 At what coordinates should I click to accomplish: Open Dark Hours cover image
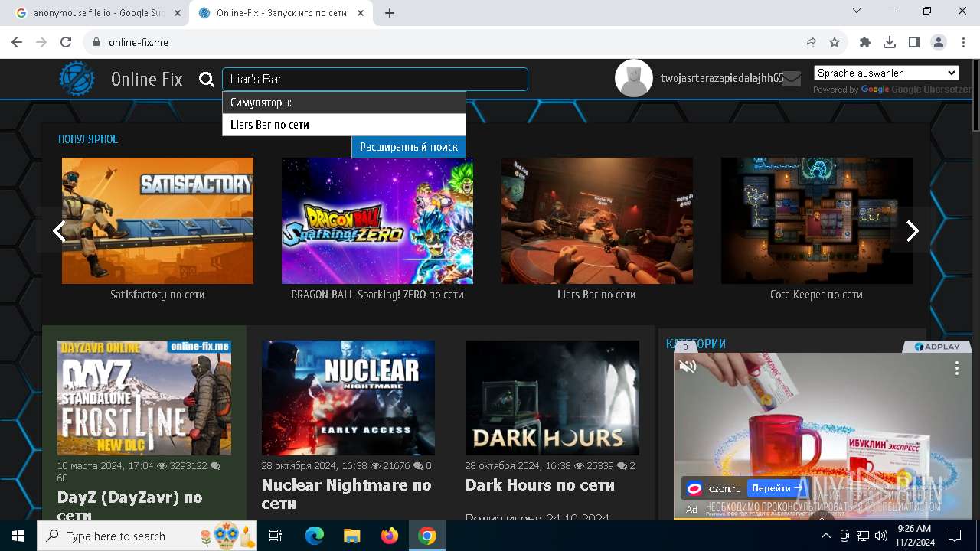552,398
